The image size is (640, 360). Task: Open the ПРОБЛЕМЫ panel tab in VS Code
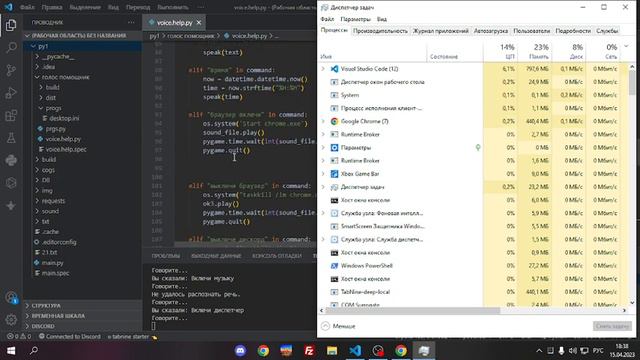coord(166,256)
